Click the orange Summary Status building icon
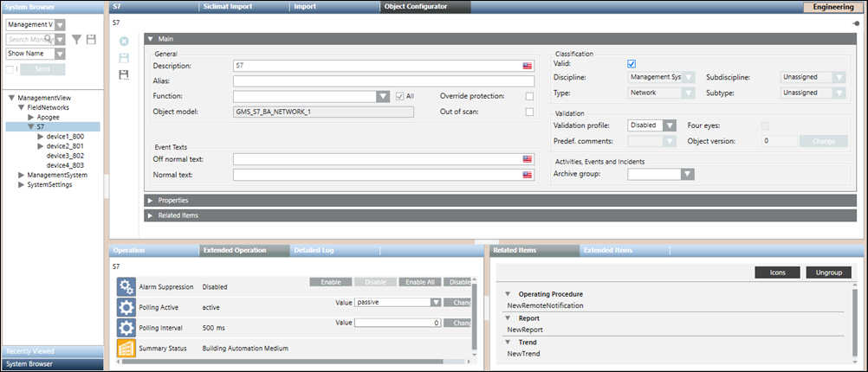This screenshot has height=372, width=868. (126, 348)
